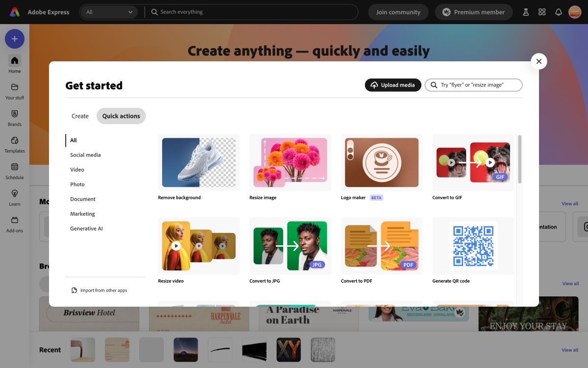Viewport: 588px width, 368px height.
Task: Click the Join community button
Action: pos(398,12)
